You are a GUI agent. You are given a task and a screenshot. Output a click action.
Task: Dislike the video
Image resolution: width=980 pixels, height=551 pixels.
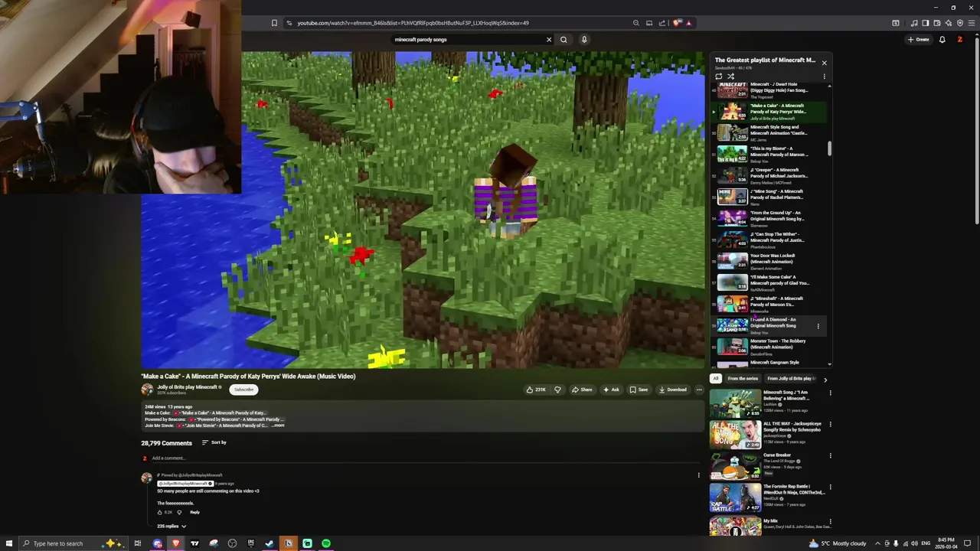[557, 390]
